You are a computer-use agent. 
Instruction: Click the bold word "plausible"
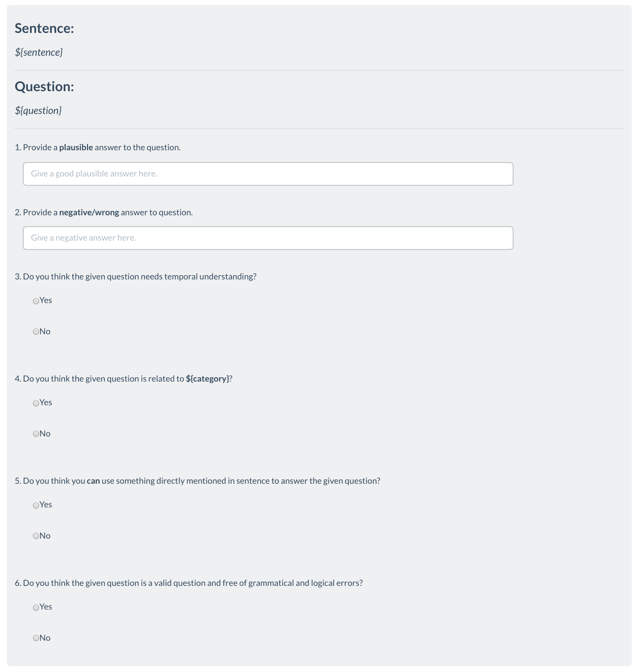pos(76,147)
